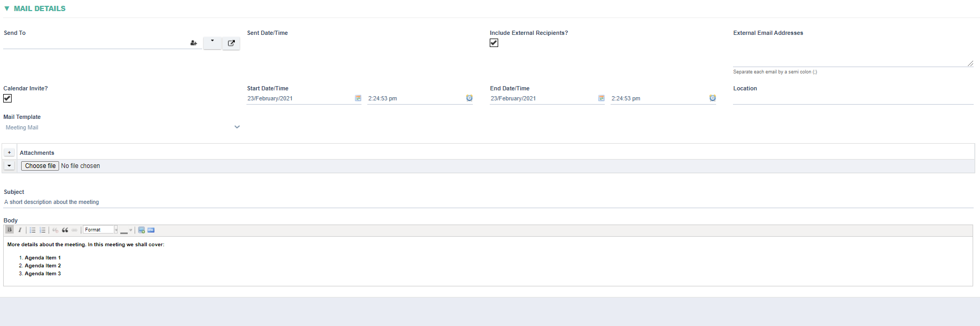Click the insert image icon in Body toolbar
The height and width of the screenshot is (326, 980).
pos(141,230)
